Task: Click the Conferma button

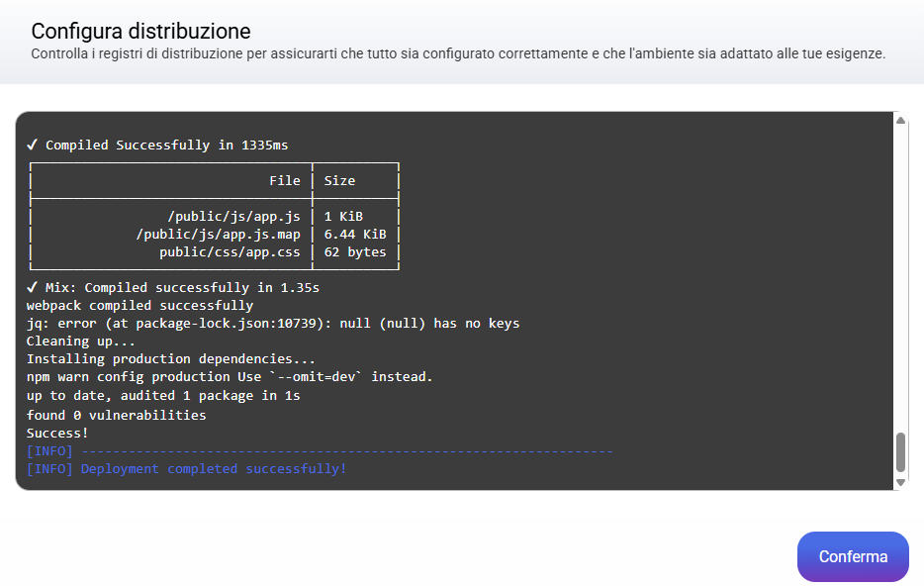Action: point(852,556)
